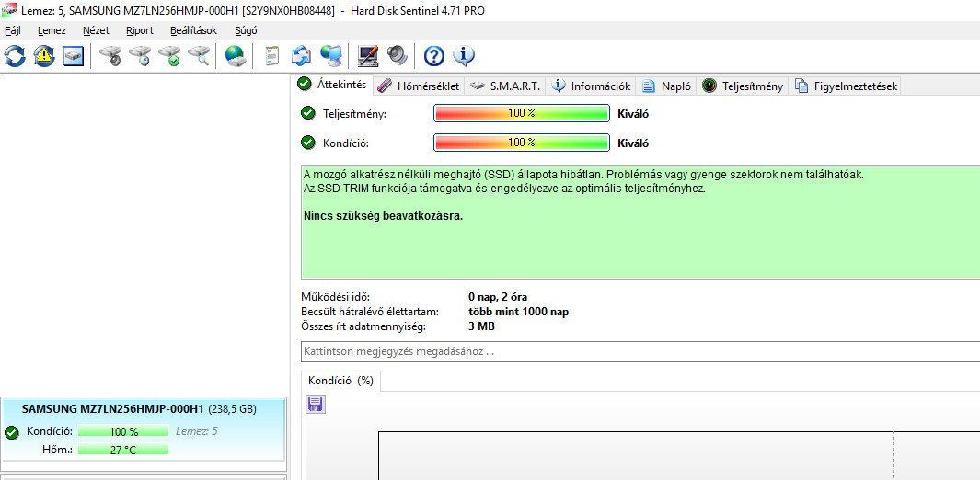Screen dimensions: 980x480
Task: Switch to the Hőmérséklet tab
Action: [x=420, y=86]
